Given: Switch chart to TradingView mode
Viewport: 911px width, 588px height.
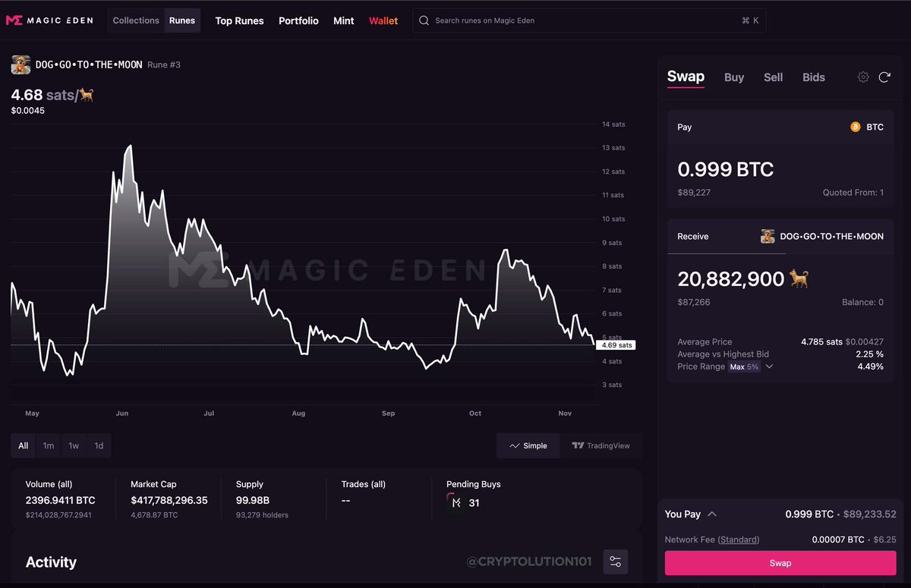Looking at the screenshot, I should pyautogui.click(x=602, y=445).
